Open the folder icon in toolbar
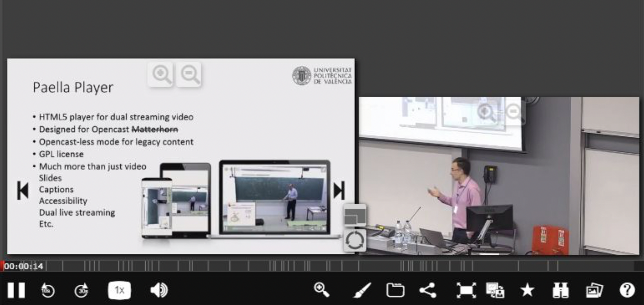 395,290
